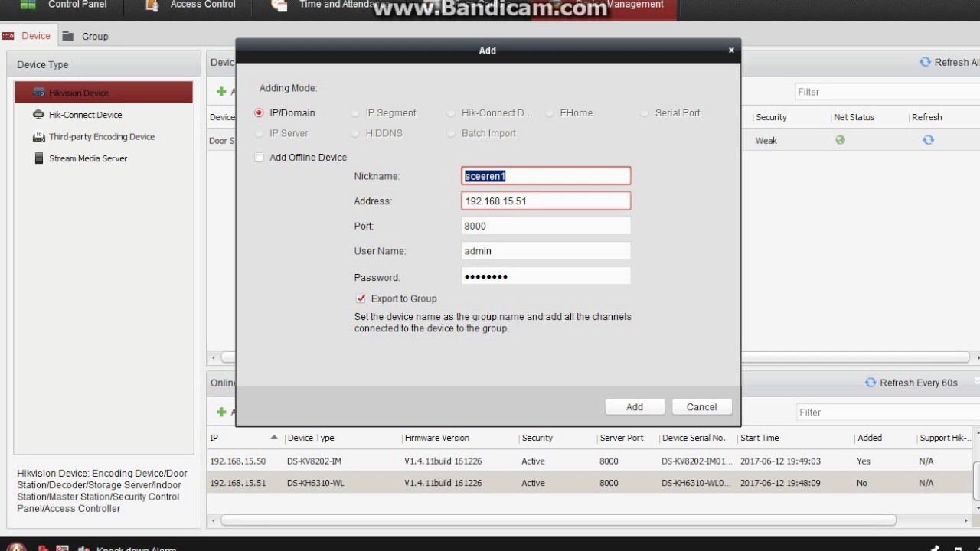Screen dimensions: 980x551
Task: Sort by Firmware Version column header
Action: [x=437, y=438]
